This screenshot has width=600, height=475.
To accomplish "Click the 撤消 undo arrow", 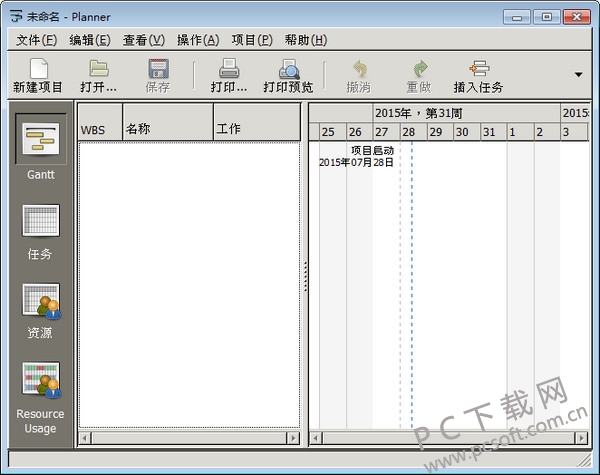I will click(359, 69).
